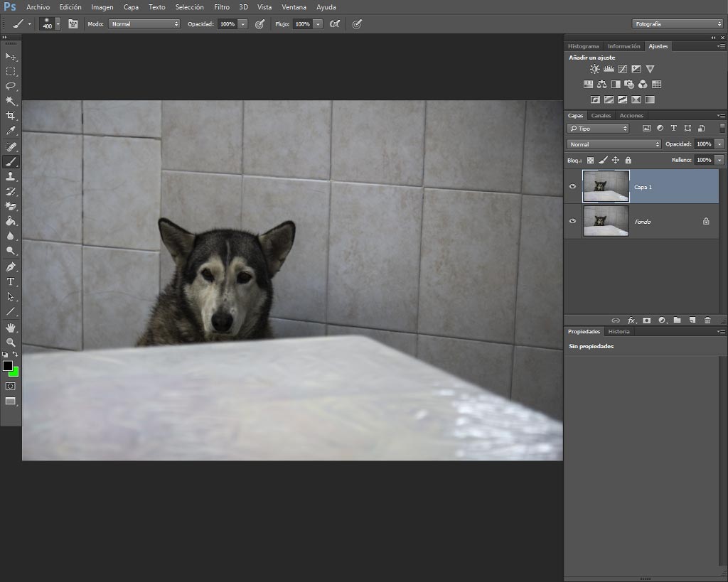This screenshot has width=728, height=582.
Task: Add a Levels adjustment
Action: click(609, 69)
